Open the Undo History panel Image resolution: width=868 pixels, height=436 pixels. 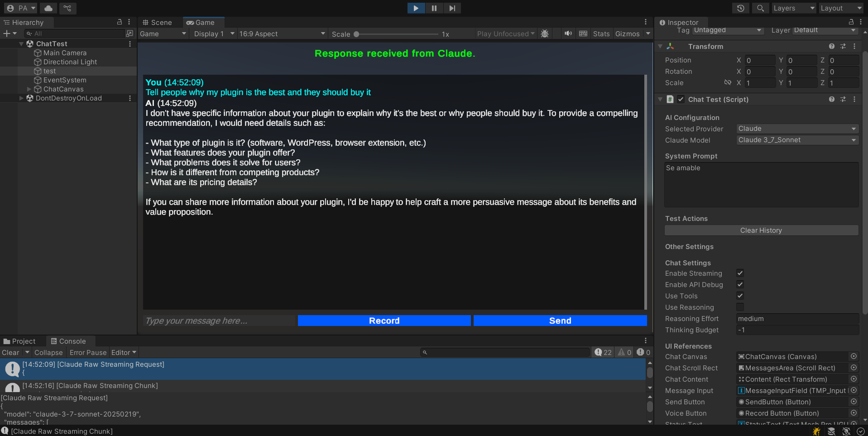point(740,8)
